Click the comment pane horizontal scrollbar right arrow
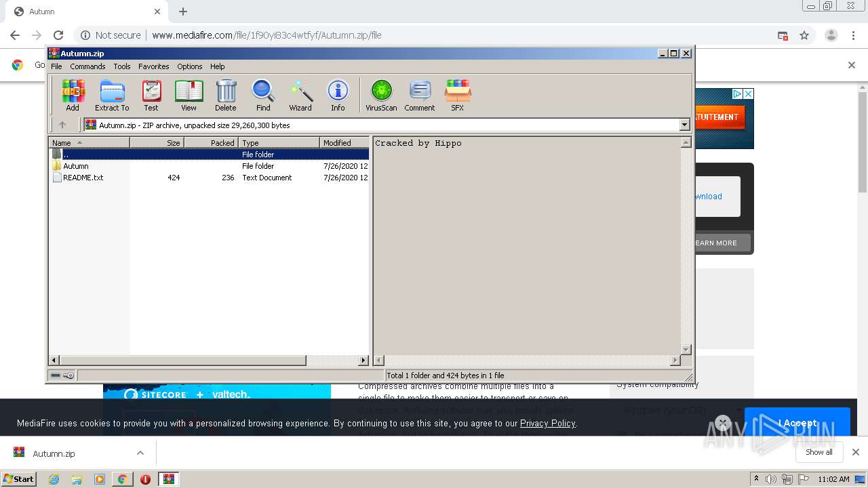This screenshot has height=488, width=868. click(x=675, y=361)
